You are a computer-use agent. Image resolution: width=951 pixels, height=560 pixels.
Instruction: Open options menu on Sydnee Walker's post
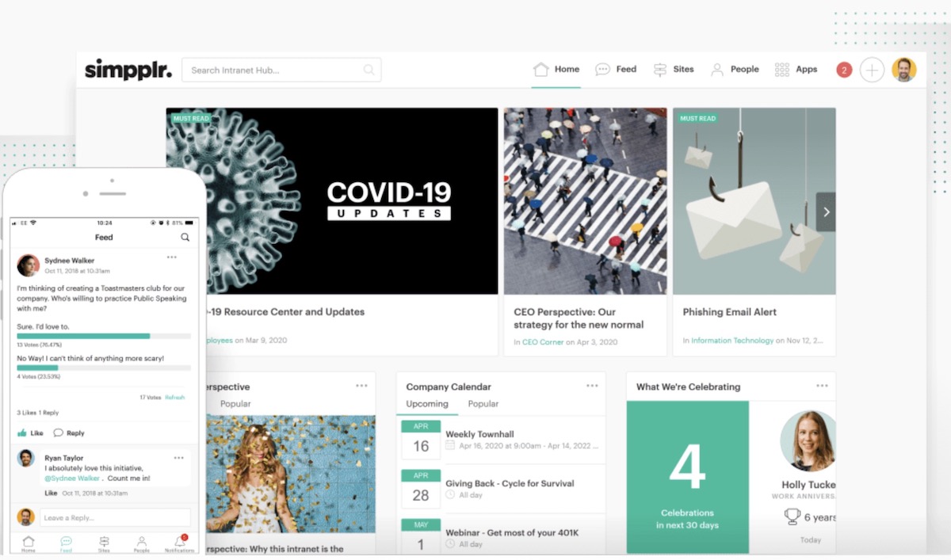pyautogui.click(x=171, y=257)
